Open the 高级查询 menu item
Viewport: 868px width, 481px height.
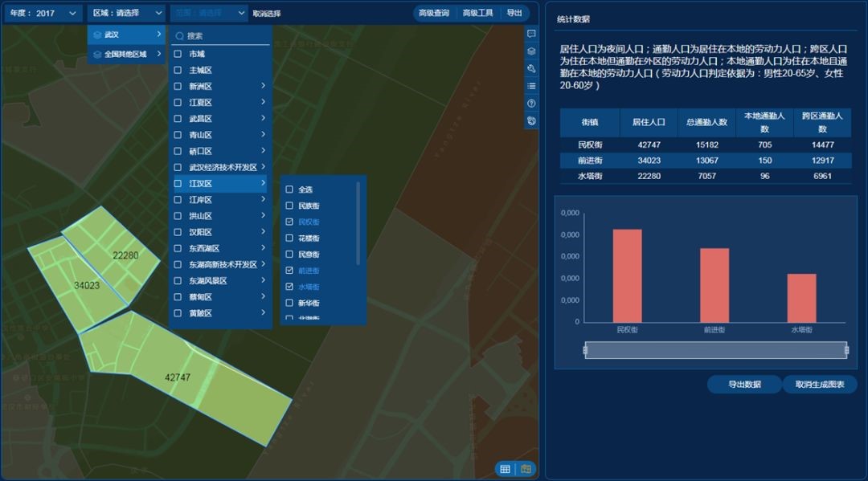pyautogui.click(x=434, y=13)
